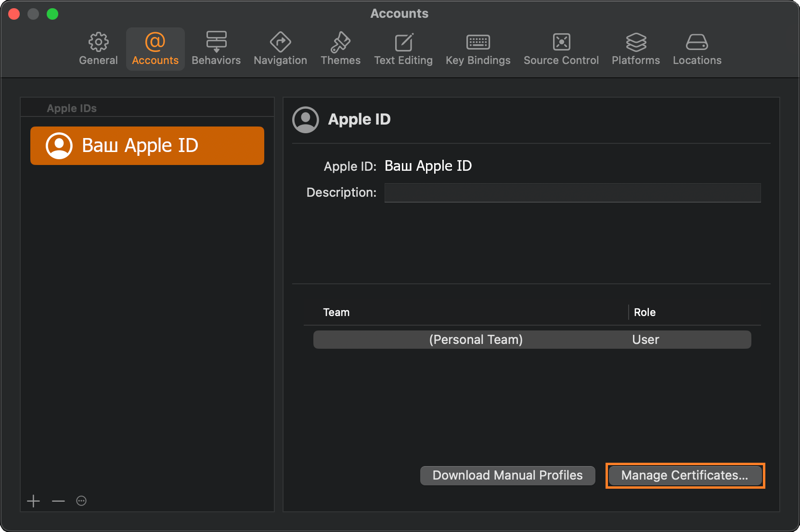Open Themes with the paintbrush icon

(340, 49)
